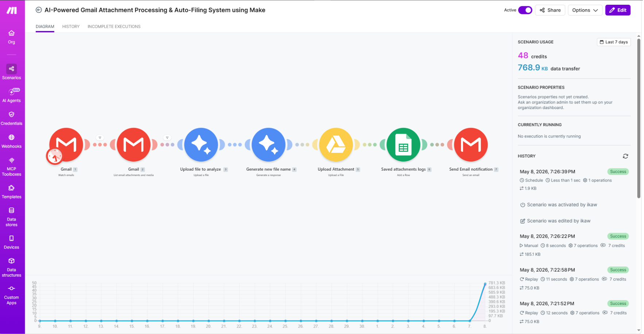Click the chart data point at day 7
Screen dimensions: 644x334
(470, 321)
